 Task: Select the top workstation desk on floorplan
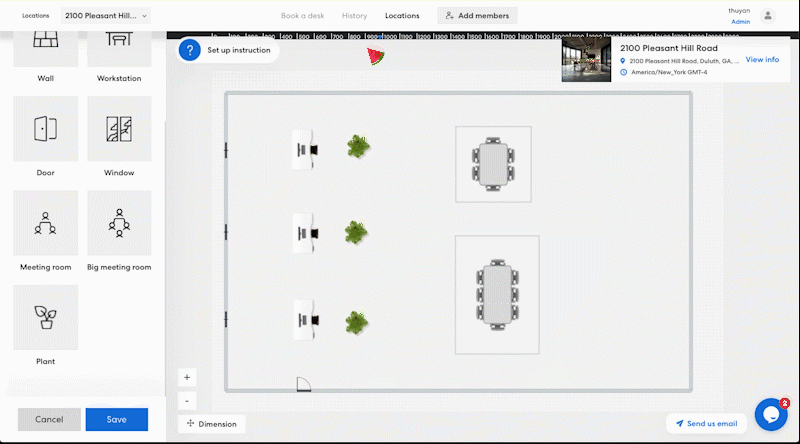click(305, 150)
